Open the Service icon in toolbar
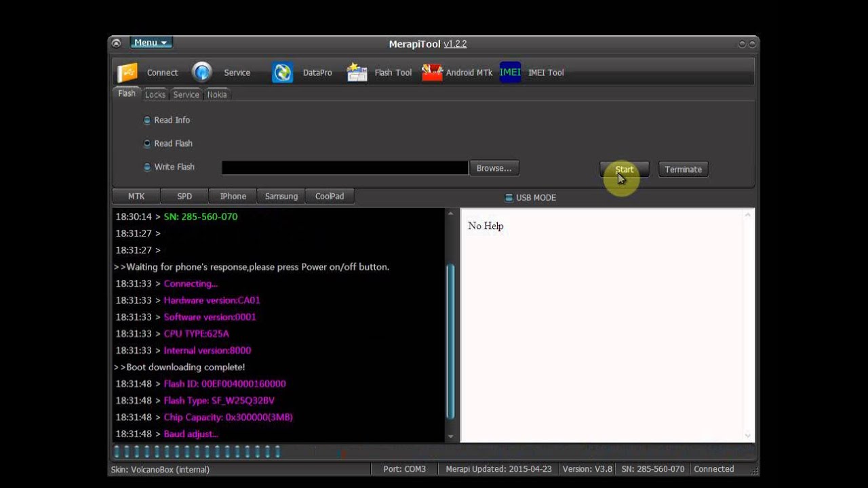Screen dimensions: 868x488 [x=202, y=73]
